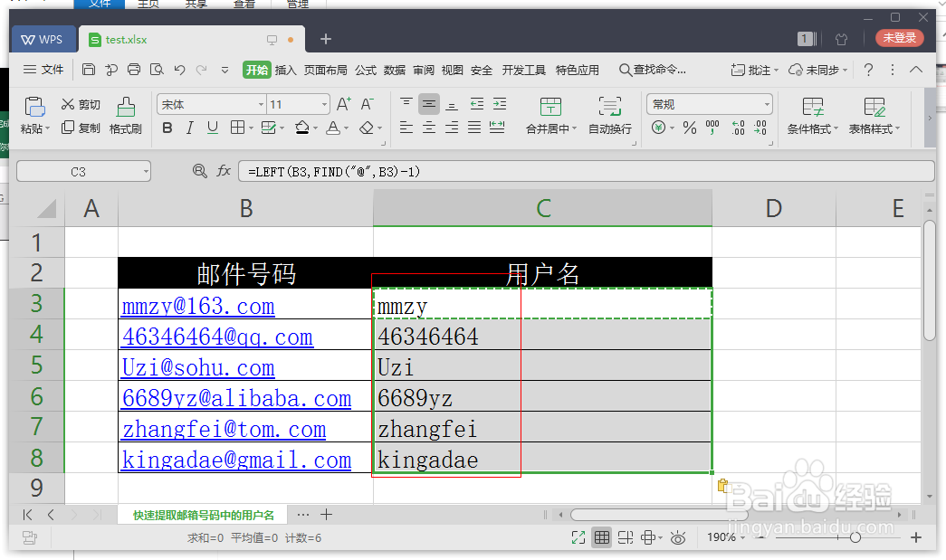
Task: Open Table Style (表格样式) dropdown
Action: click(874, 116)
